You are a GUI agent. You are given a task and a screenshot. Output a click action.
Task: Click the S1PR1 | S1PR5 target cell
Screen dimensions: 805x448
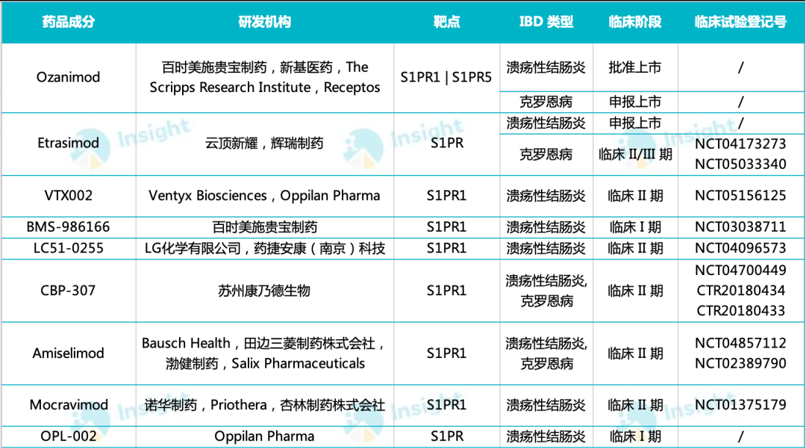[445, 77]
